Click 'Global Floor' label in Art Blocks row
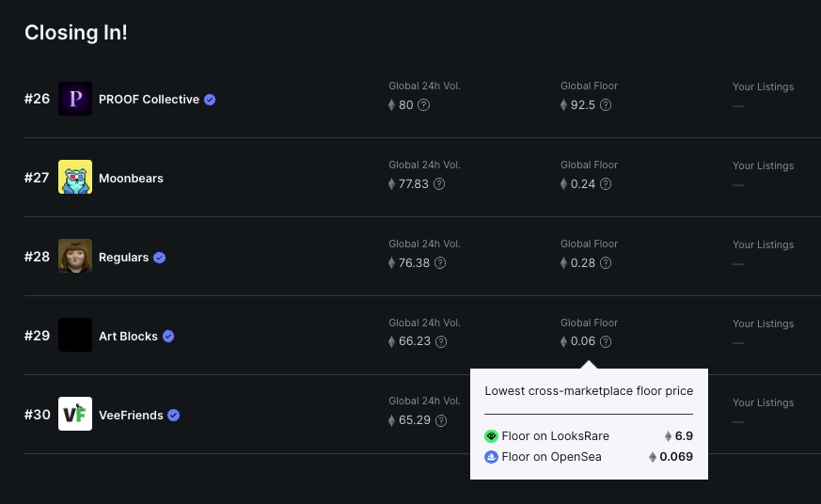 (x=589, y=323)
